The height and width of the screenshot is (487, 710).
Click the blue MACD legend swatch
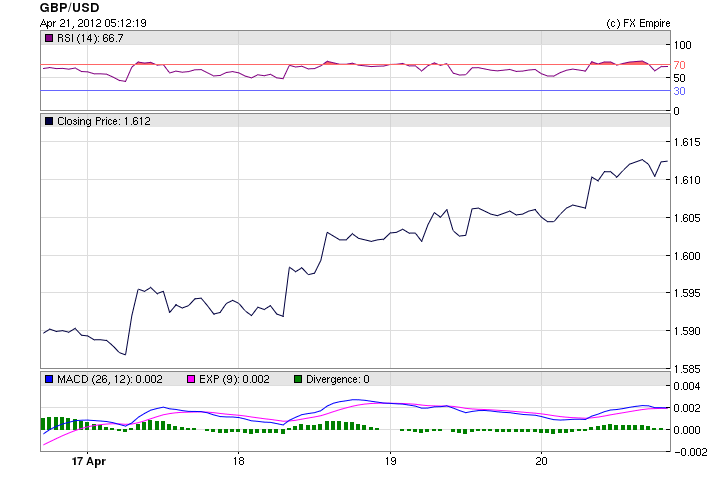click(48, 379)
